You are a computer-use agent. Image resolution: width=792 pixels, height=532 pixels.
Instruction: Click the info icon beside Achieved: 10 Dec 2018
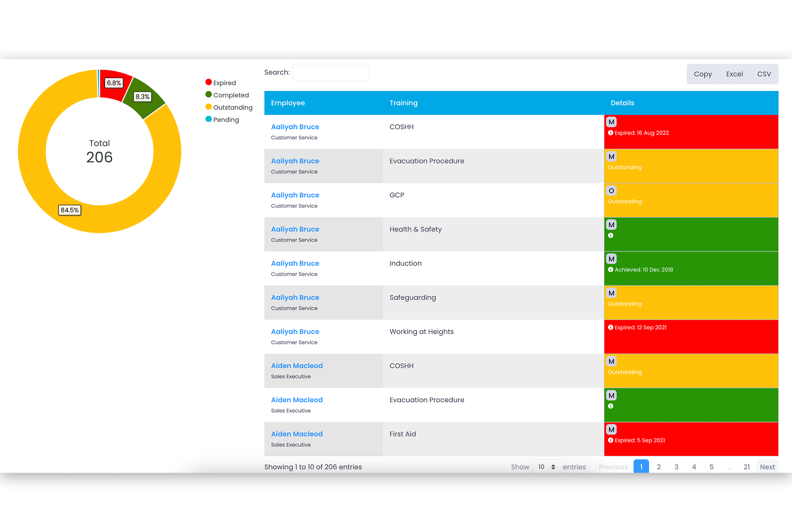[611, 269]
